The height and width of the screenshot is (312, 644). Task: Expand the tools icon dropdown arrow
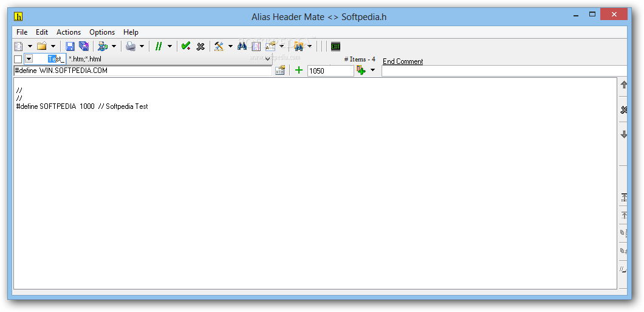[x=230, y=46]
